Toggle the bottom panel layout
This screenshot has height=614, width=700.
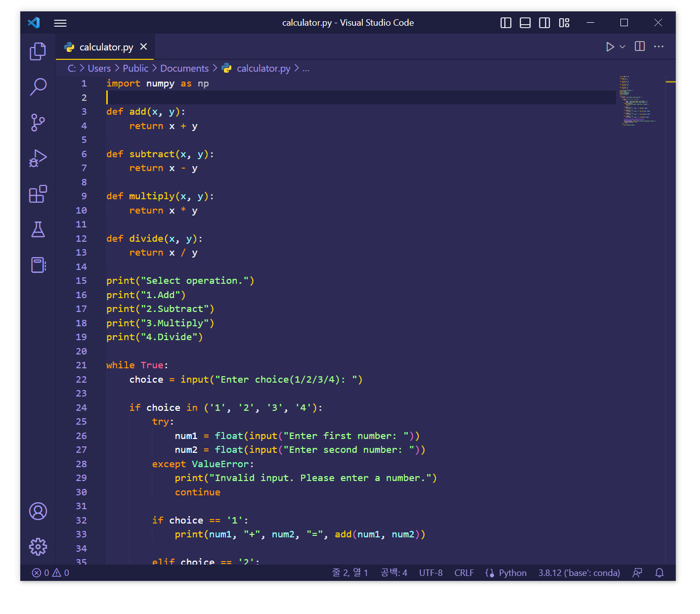coord(525,23)
